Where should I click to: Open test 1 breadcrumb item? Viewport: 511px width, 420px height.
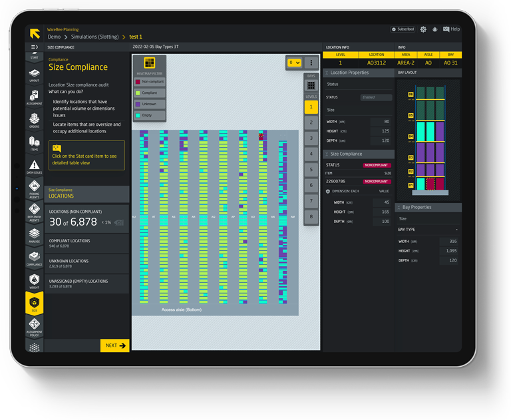click(x=136, y=37)
